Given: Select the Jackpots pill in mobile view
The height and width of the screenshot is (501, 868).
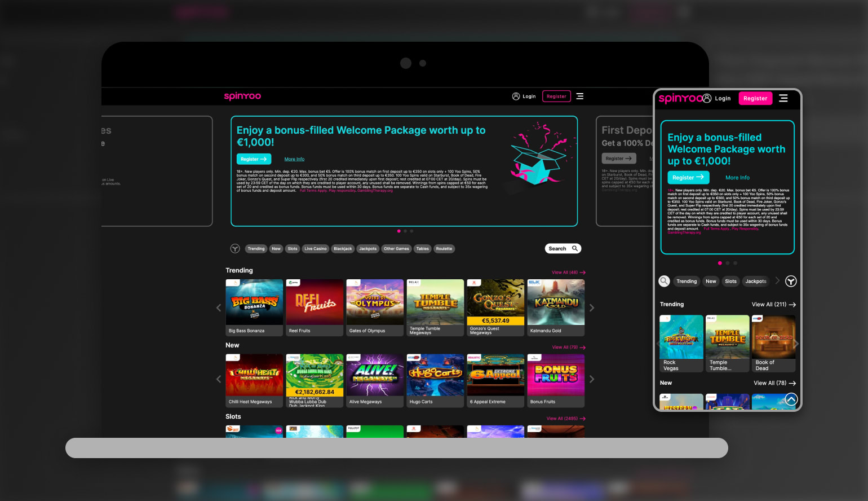Looking at the screenshot, I should 756,281.
